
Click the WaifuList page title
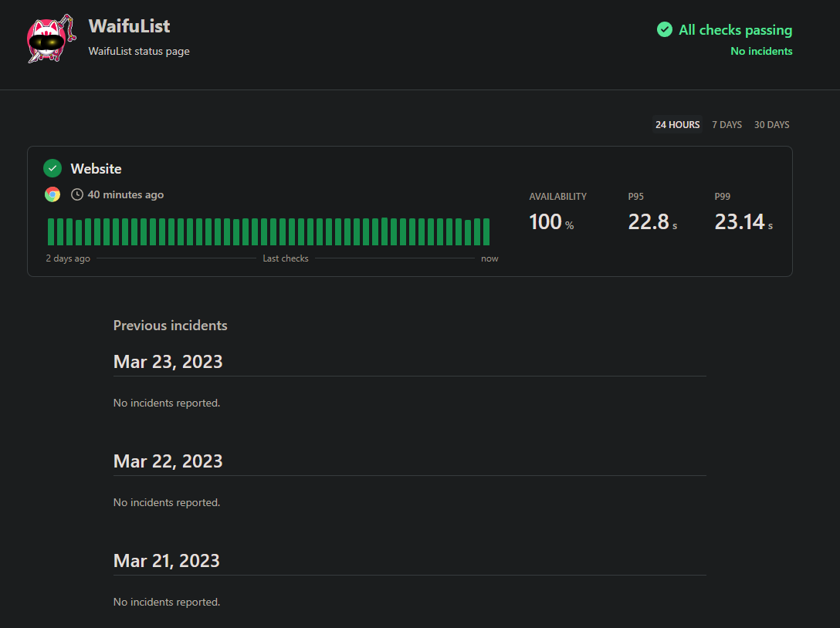129,26
